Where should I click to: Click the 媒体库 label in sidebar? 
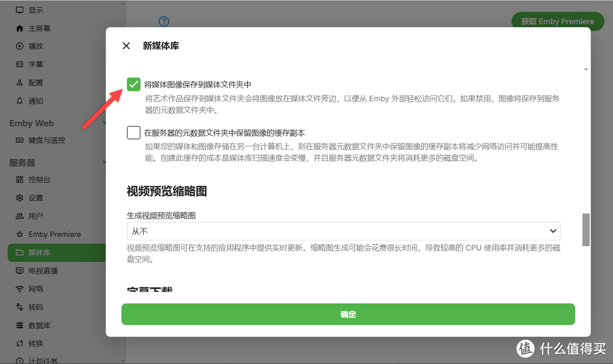click(x=40, y=253)
